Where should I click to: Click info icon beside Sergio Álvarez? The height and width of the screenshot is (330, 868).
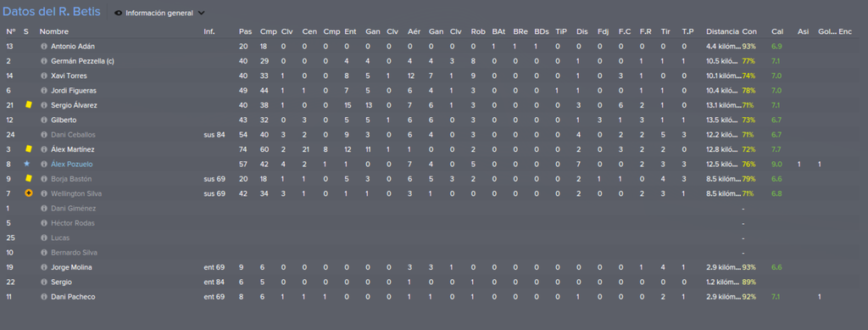pyautogui.click(x=44, y=105)
